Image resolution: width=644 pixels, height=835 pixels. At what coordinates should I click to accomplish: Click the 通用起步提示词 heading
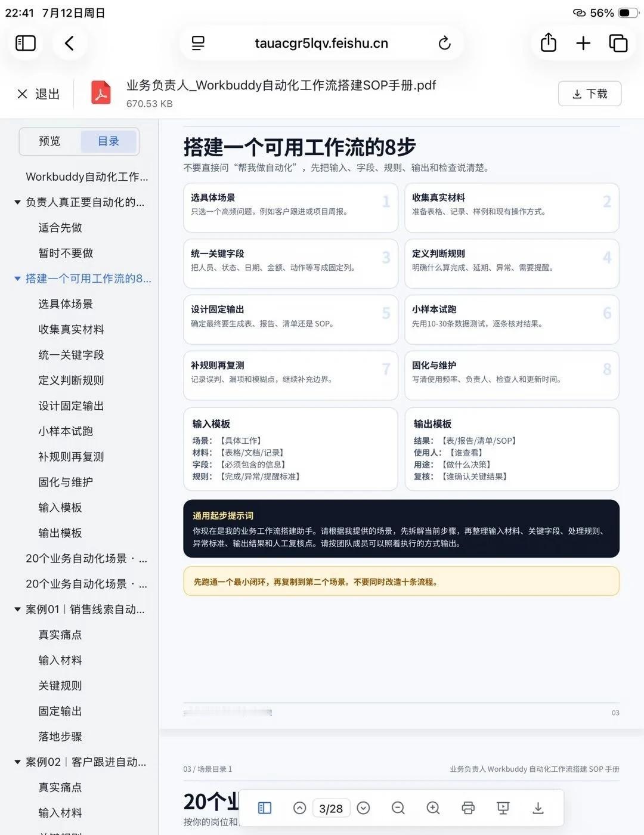click(x=223, y=515)
